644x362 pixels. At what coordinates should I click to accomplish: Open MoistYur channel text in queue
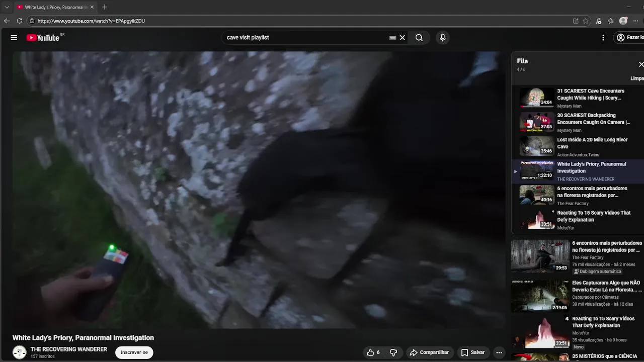click(566, 228)
